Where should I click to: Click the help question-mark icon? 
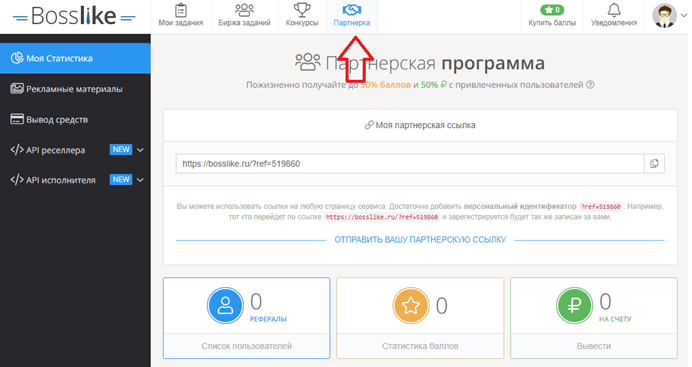click(x=590, y=85)
